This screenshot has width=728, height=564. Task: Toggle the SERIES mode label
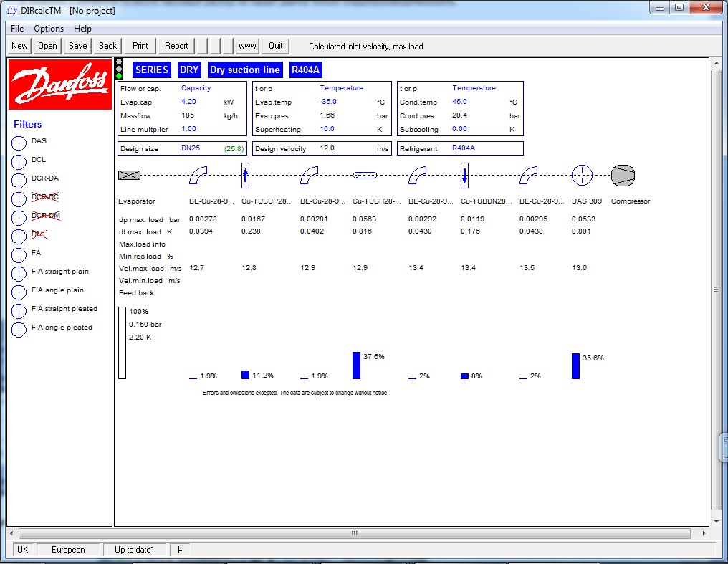point(152,70)
